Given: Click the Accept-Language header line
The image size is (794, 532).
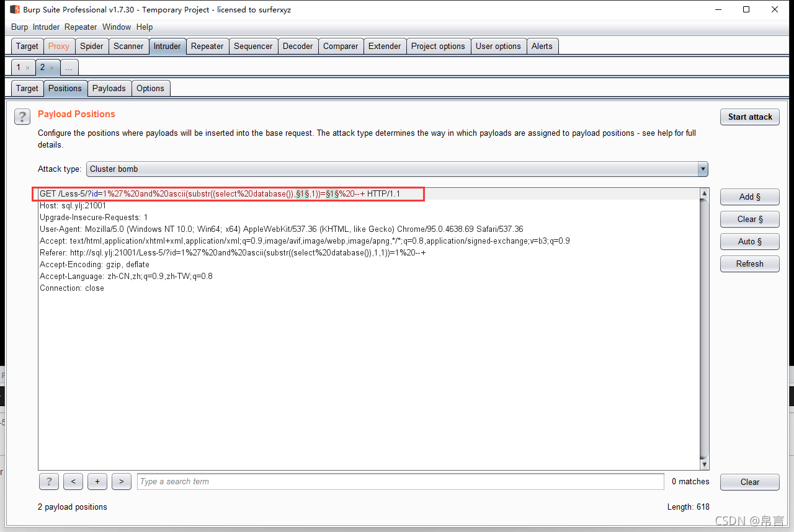Looking at the screenshot, I should click(x=126, y=277).
